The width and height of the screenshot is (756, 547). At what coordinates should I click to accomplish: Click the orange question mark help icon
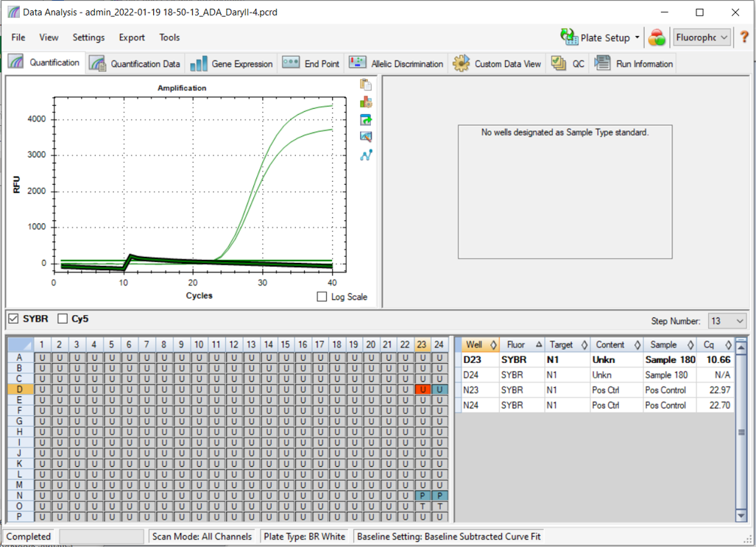point(743,38)
